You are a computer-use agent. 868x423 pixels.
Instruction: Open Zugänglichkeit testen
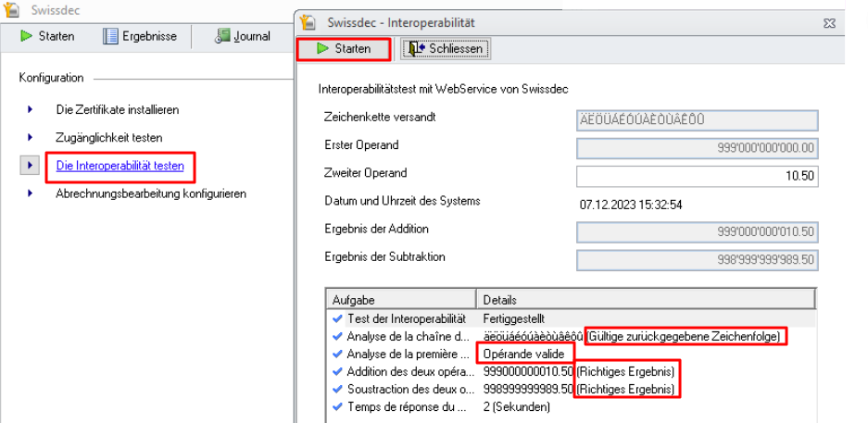pyautogui.click(x=109, y=137)
